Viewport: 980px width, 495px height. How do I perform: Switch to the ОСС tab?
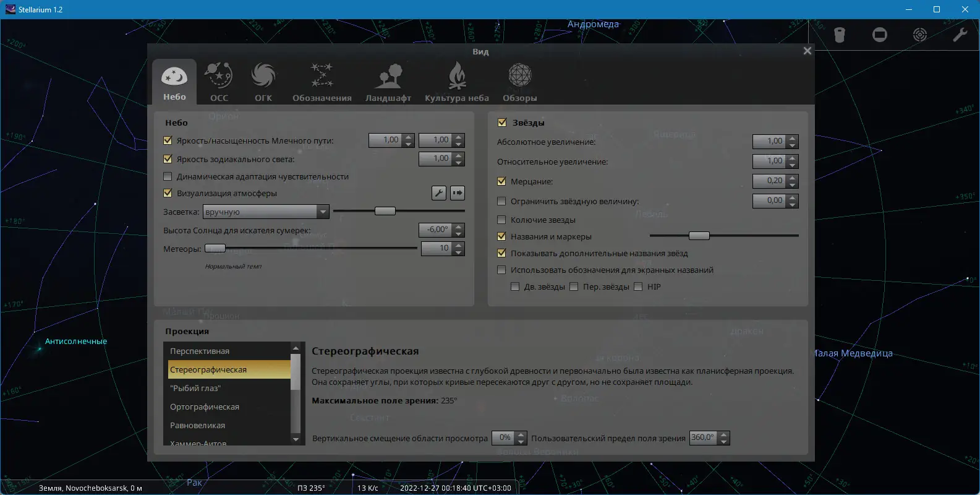(219, 82)
